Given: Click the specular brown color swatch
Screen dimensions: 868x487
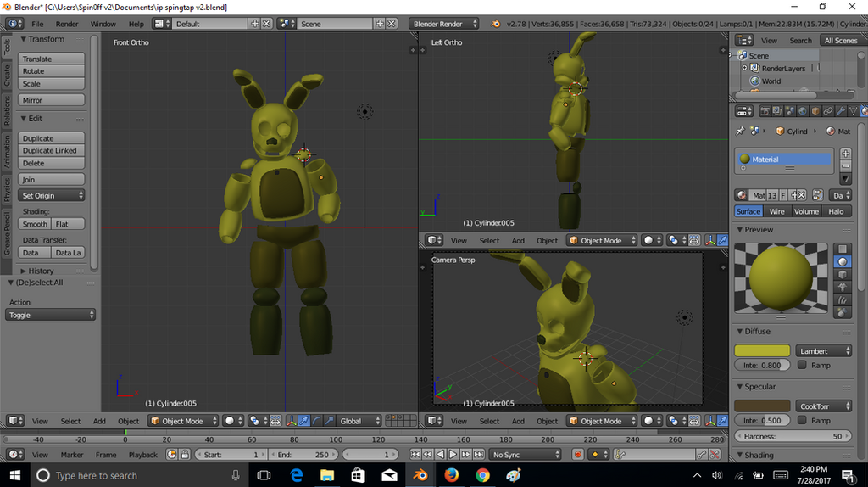Looking at the screenshot, I should pyautogui.click(x=762, y=406).
